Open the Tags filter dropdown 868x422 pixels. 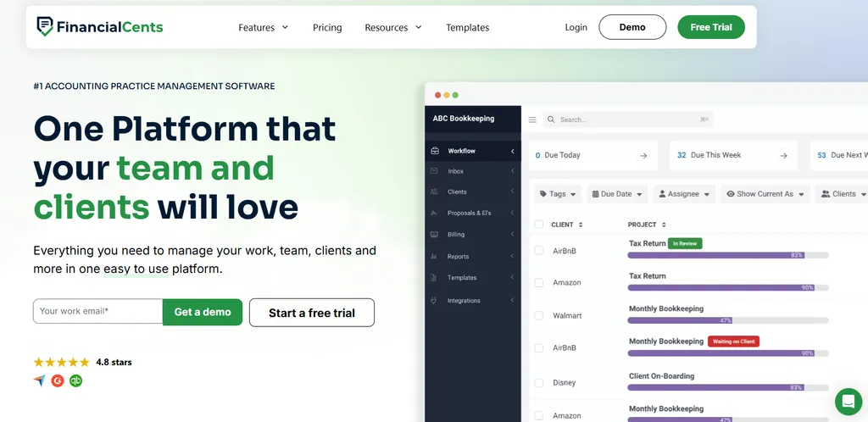point(558,194)
